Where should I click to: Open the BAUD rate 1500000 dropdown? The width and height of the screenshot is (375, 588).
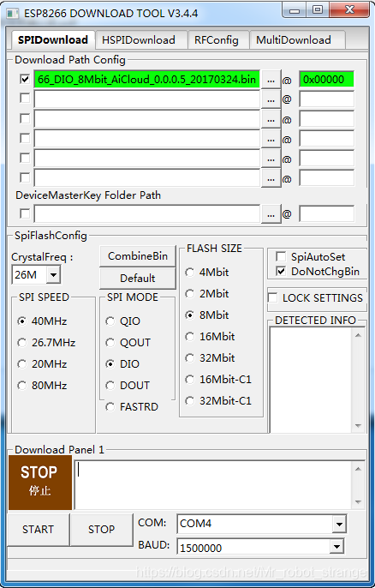coord(336,547)
